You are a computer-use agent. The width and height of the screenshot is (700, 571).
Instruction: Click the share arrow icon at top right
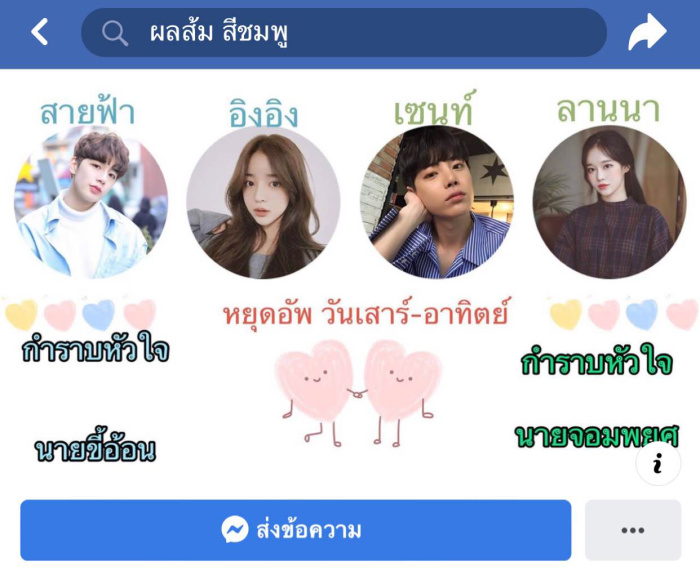click(x=647, y=32)
